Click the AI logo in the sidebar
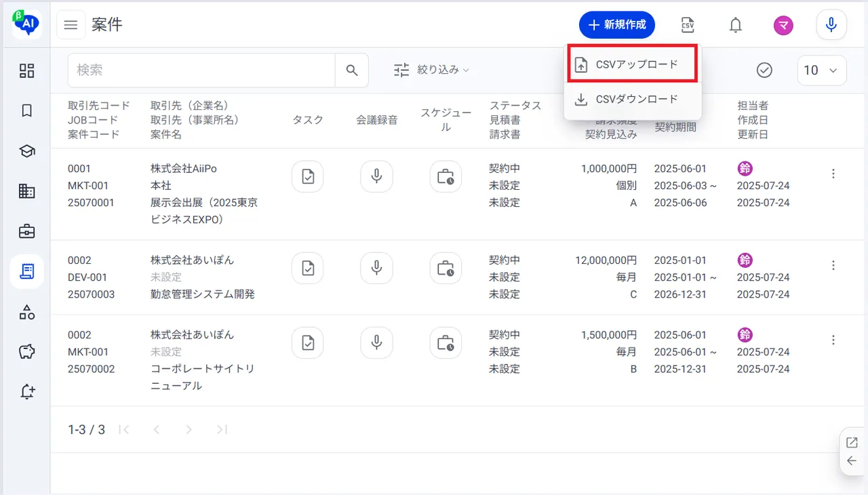Screen dimensions: 868x495 pyautogui.click(x=27, y=24)
